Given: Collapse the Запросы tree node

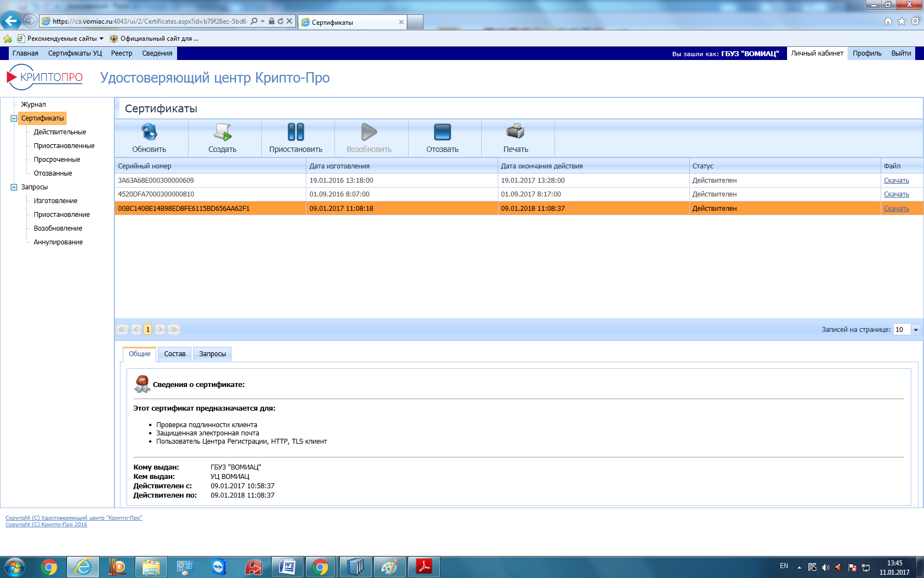Looking at the screenshot, I should pos(14,187).
